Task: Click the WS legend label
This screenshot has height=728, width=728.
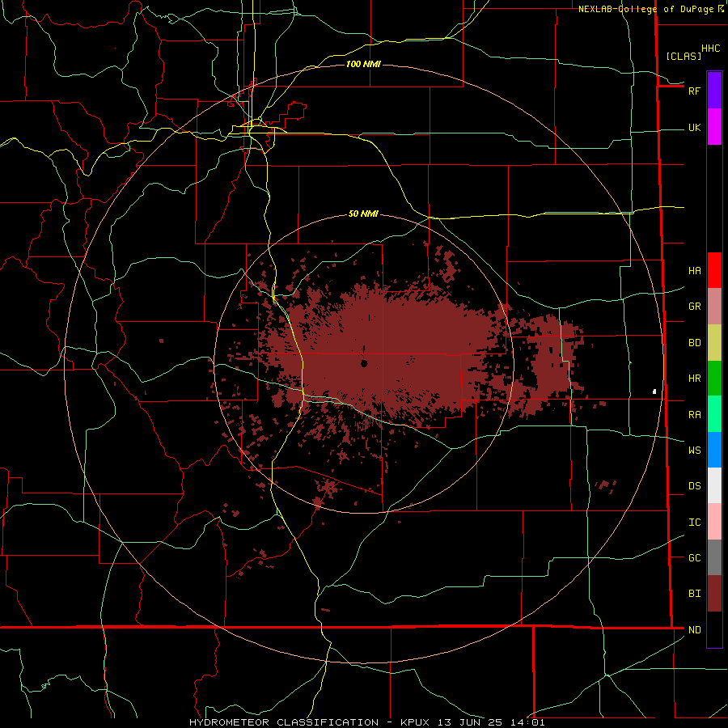Action: pos(694,451)
